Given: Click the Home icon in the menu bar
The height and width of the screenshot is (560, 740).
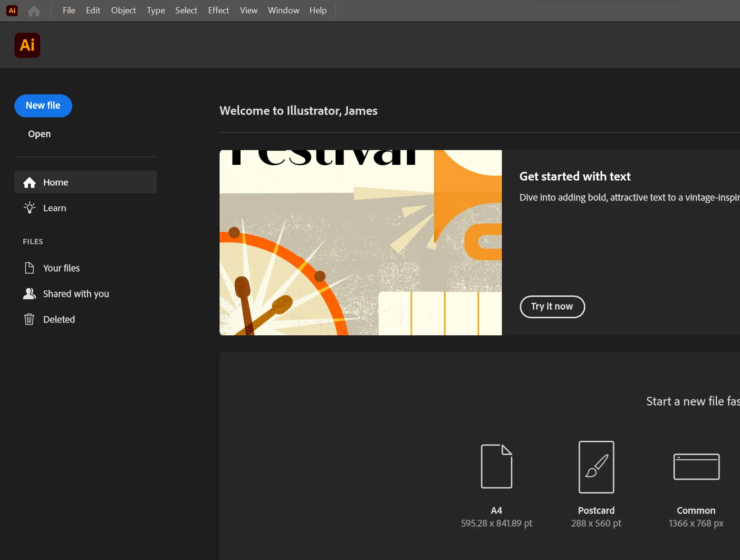Looking at the screenshot, I should pyautogui.click(x=34, y=11).
